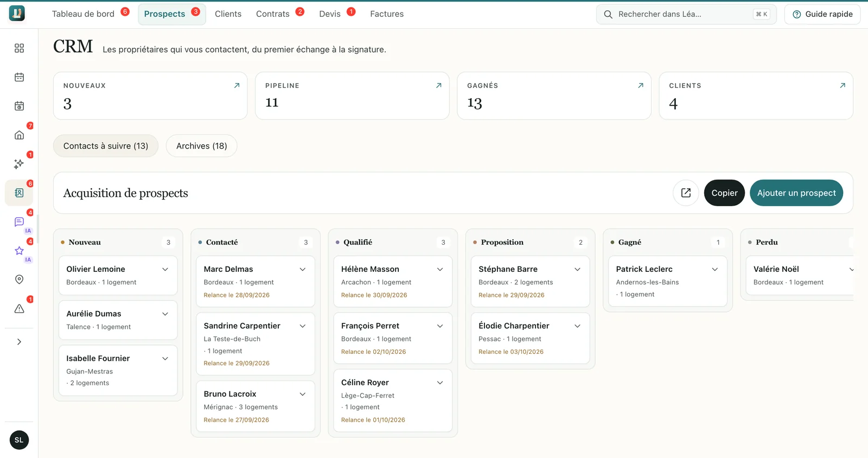
Task: Select Contacts à suivre (13) filter
Action: 106,146
